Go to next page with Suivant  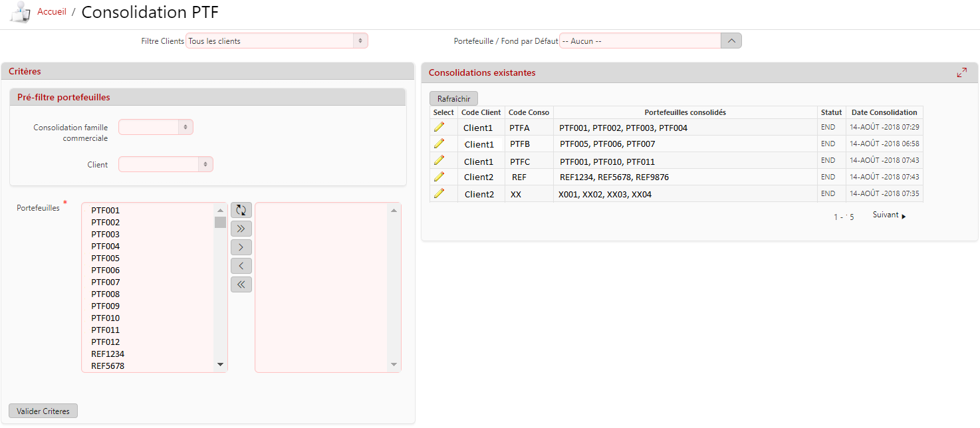point(889,215)
